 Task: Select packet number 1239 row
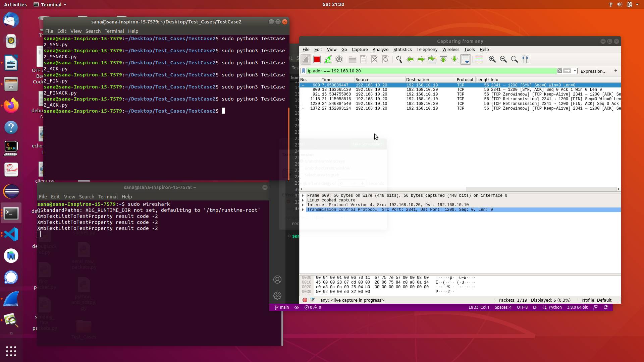[460, 104]
